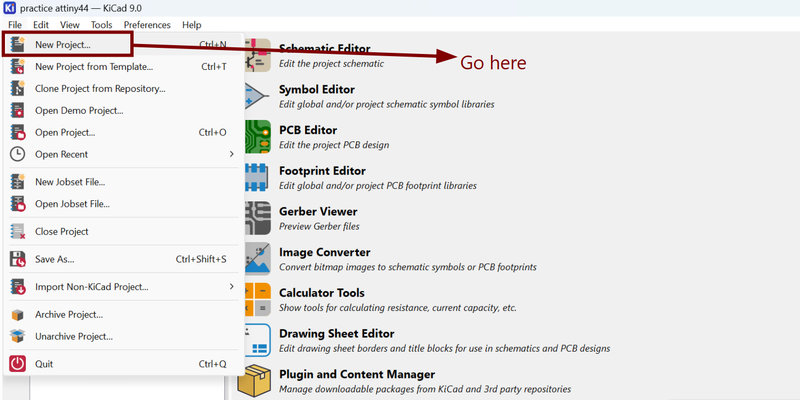Viewport: 800px width, 400px height.
Task: Launch Plugin and Content Manager box icon
Action: tap(254, 381)
